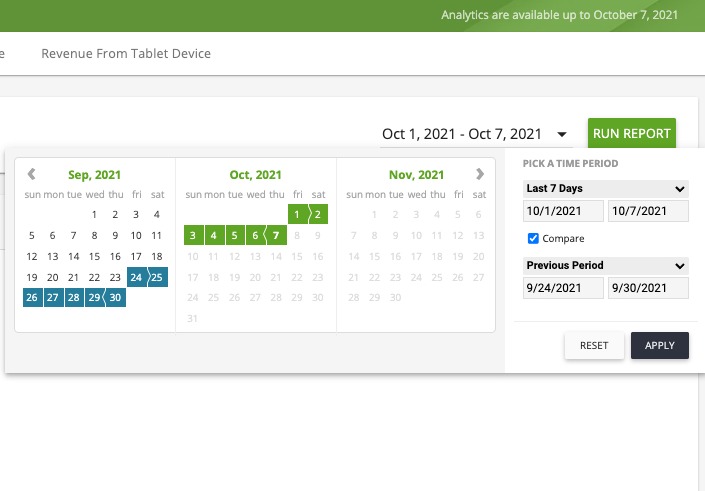Advance to next month with right arrow

click(480, 174)
